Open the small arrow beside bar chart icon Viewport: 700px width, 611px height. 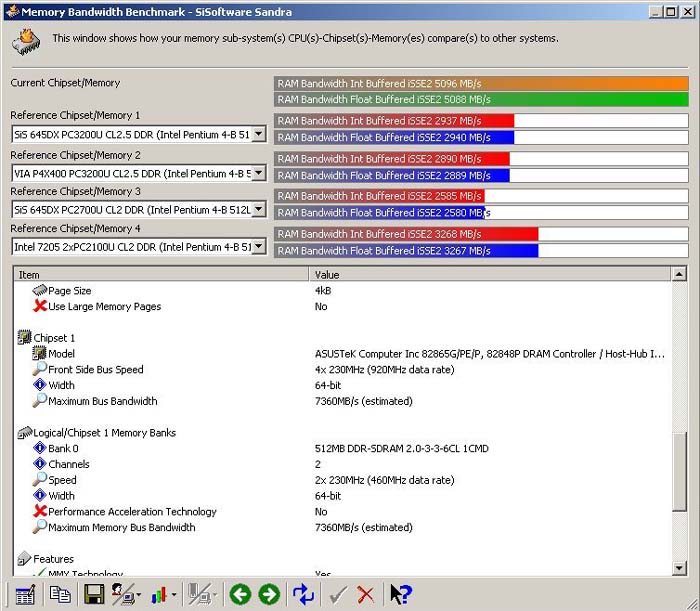174,595
